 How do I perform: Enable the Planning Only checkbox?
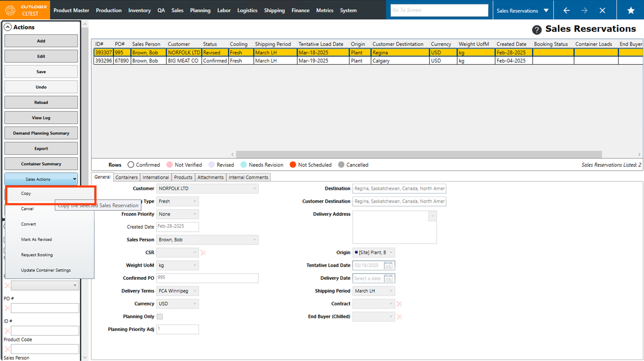coord(160,317)
